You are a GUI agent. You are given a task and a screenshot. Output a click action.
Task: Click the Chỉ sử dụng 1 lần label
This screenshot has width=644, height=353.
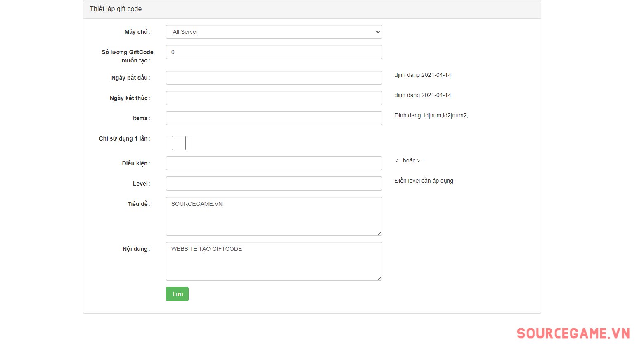click(x=124, y=138)
